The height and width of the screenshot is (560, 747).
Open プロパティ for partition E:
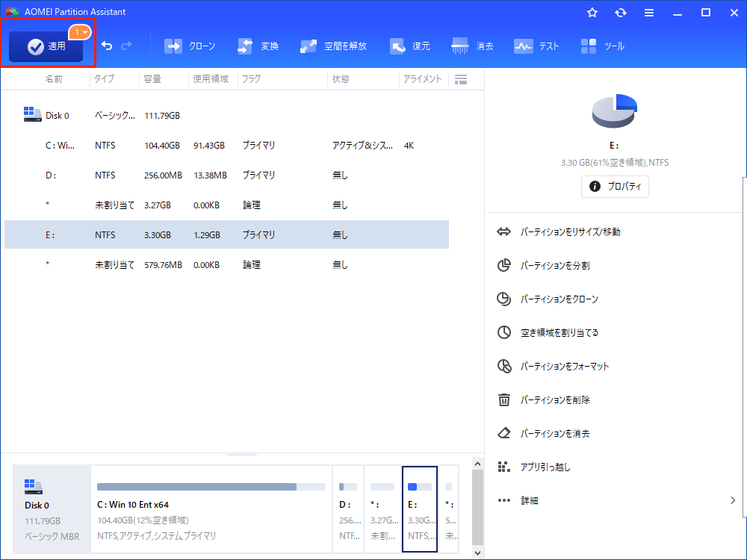tap(615, 186)
